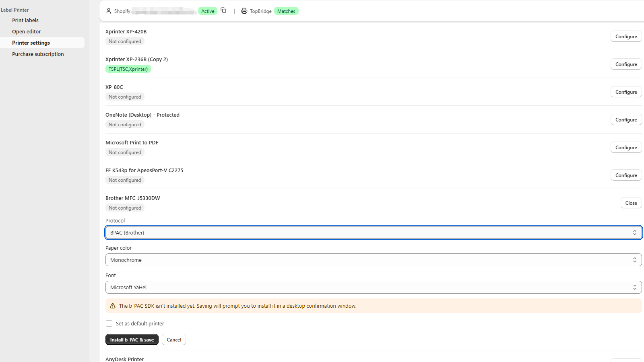The image size is (644, 362).
Task: Click the XP-80C printer name
Action: [114, 87]
